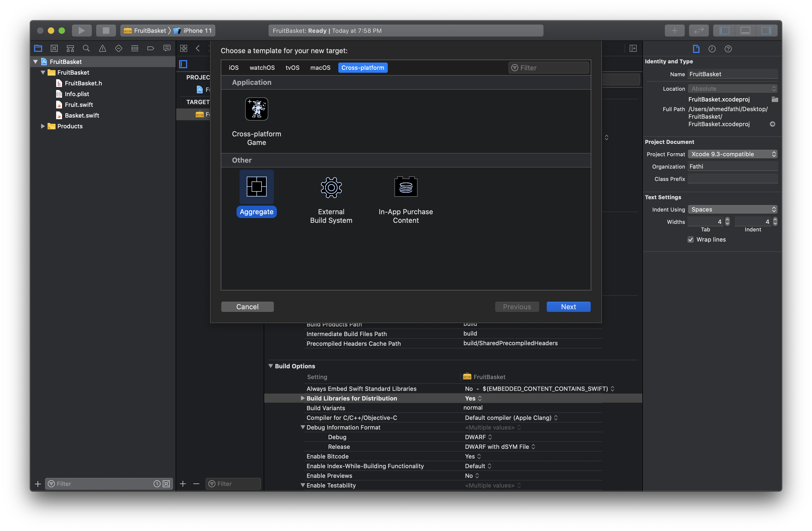Select the Aggregate template
The height and width of the screenshot is (531, 812).
(x=256, y=194)
